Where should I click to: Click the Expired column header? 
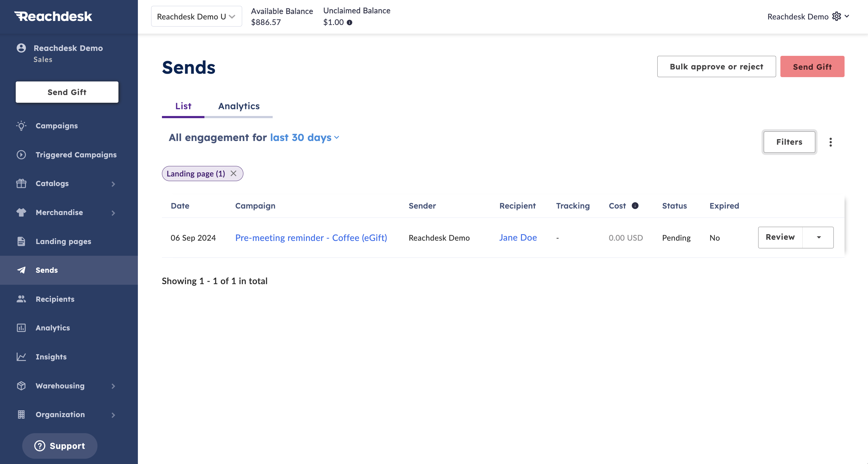pos(724,205)
